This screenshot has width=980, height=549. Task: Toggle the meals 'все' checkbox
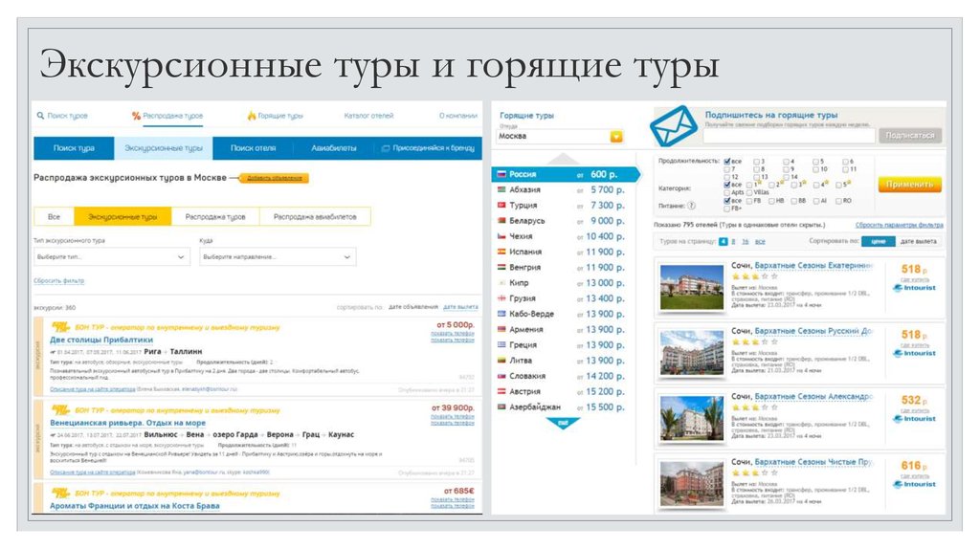pyautogui.click(x=727, y=201)
